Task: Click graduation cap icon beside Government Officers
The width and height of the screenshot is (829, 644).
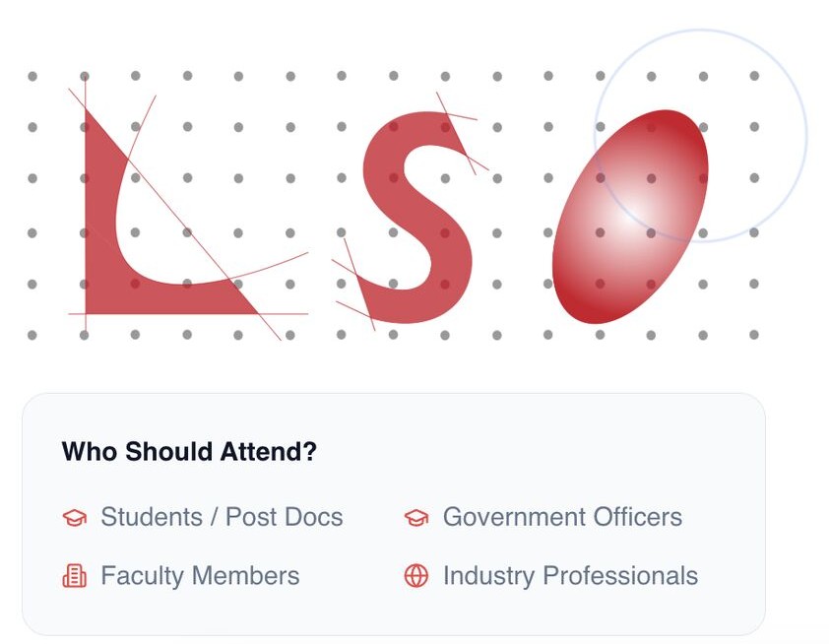Action: tap(416, 518)
